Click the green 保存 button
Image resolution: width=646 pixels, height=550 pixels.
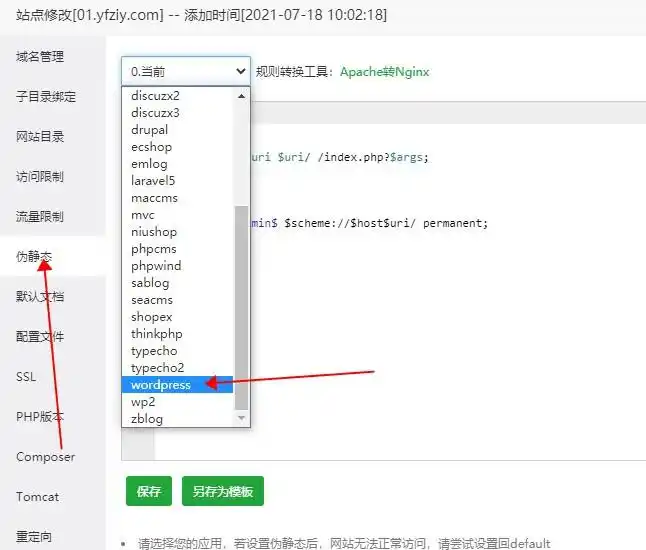[149, 492]
